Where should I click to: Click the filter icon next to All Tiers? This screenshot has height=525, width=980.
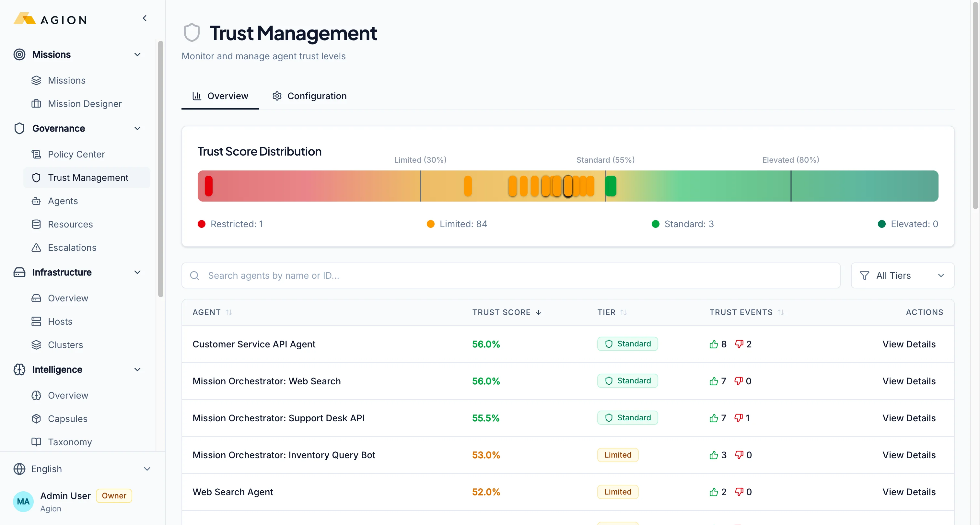point(864,275)
